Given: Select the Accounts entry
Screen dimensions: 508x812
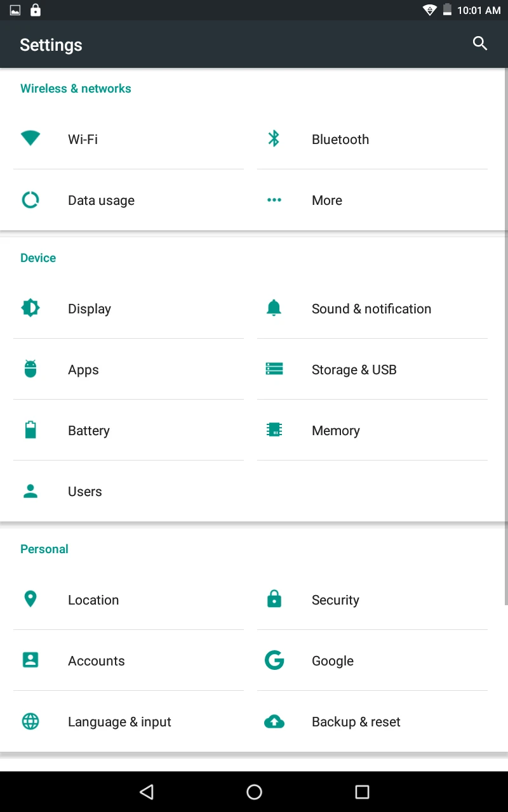Looking at the screenshot, I should tap(96, 660).
